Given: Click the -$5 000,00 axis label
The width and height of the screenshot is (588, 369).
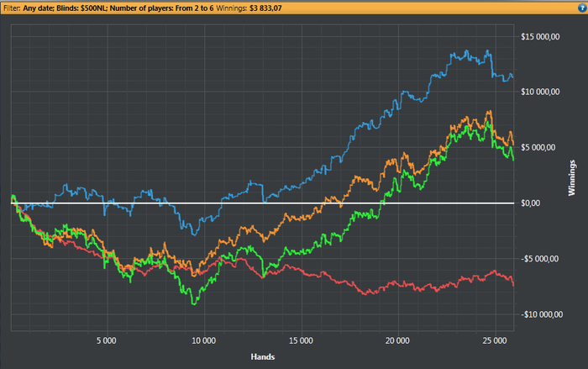Looking at the screenshot, I should pos(539,259).
